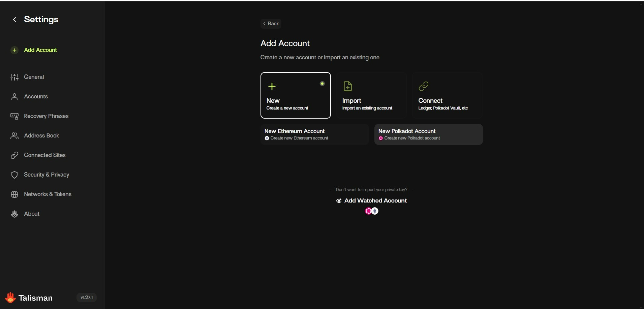Image resolution: width=644 pixels, height=309 pixels.
Task: Click the Polkadot icon under New Polkadot Account
Action: (381, 138)
